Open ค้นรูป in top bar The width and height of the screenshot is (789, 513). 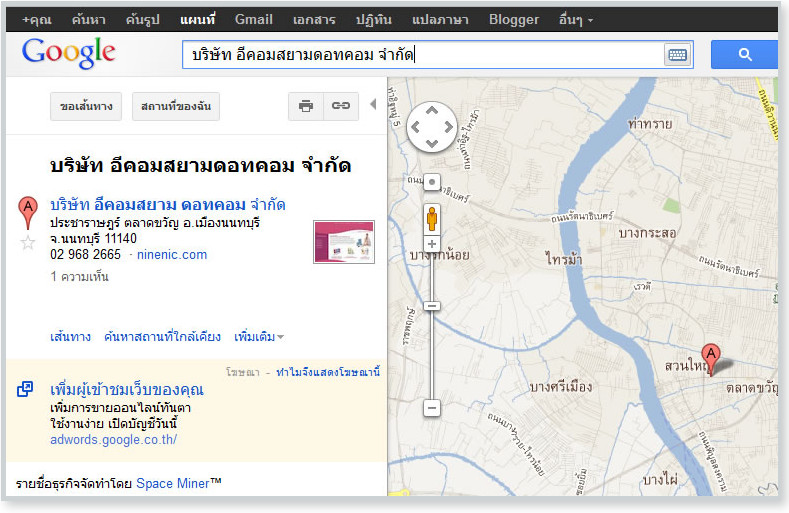(142, 20)
